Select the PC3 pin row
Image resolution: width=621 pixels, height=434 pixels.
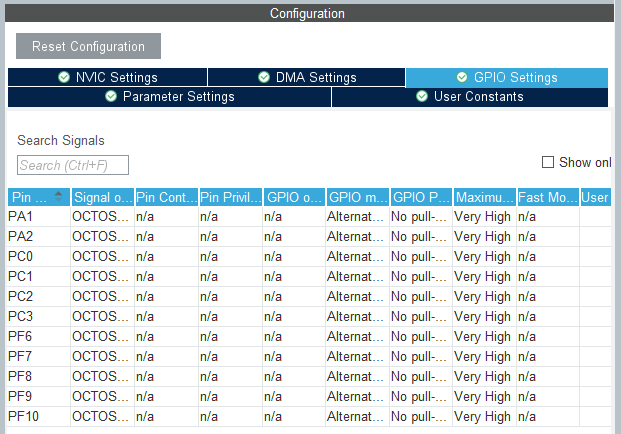pos(309,316)
